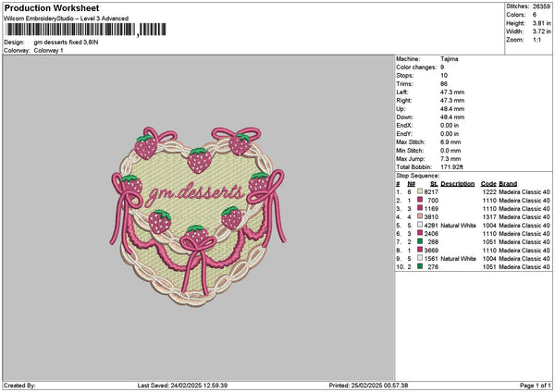Click the white swatch in stop row 5
Viewport: 555px width, 392px height.
(x=420, y=225)
